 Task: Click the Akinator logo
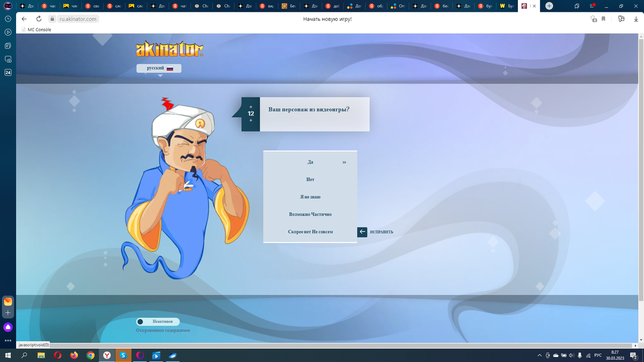[x=170, y=49]
